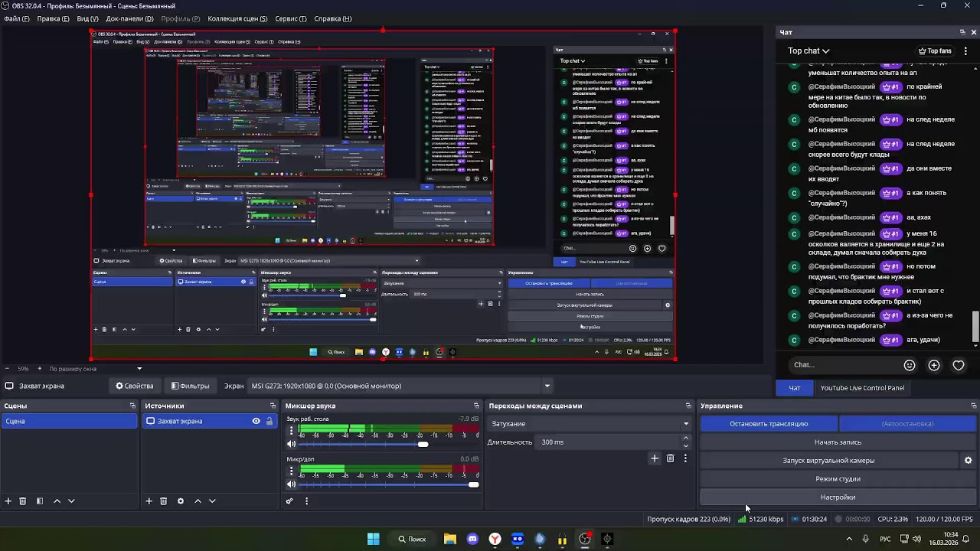Move source down in Источники panel
The image size is (980, 551).
[x=212, y=501]
